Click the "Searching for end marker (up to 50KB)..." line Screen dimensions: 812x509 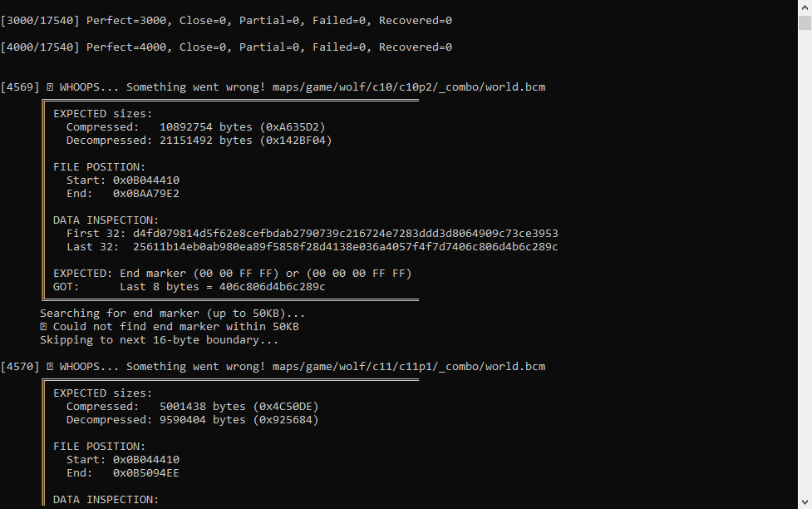tap(172, 314)
